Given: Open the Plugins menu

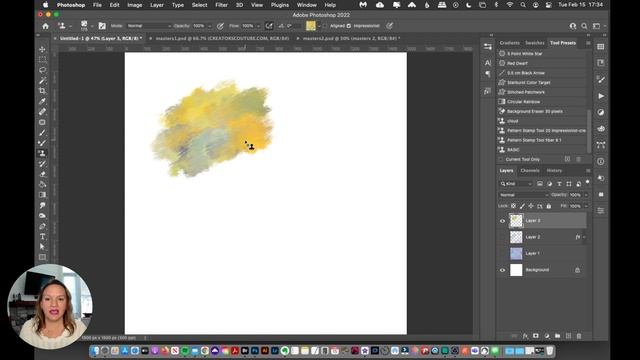Looking at the screenshot, I should [x=280, y=5].
